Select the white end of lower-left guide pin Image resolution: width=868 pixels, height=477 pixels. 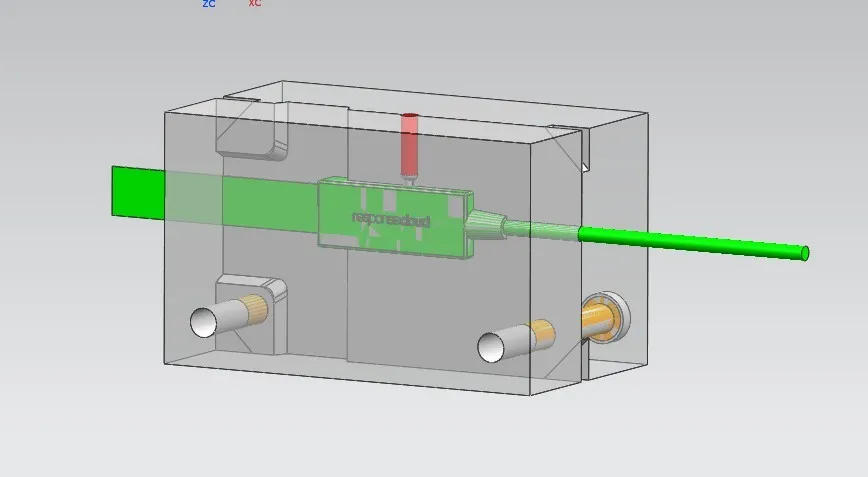(206, 321)
